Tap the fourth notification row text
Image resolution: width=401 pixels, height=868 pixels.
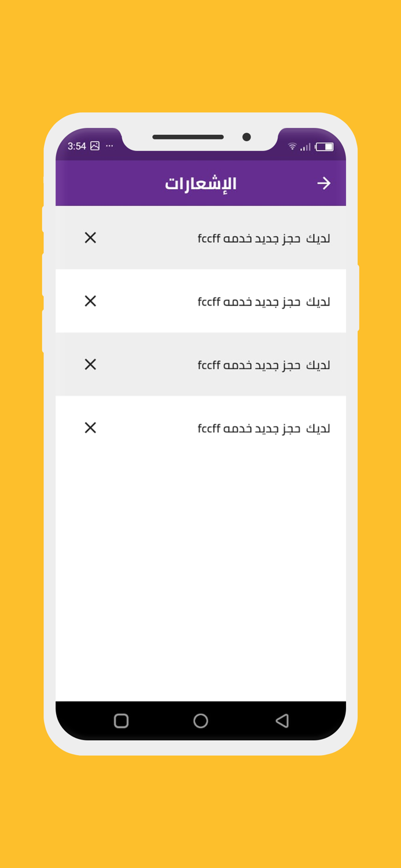tap(264, 428)
